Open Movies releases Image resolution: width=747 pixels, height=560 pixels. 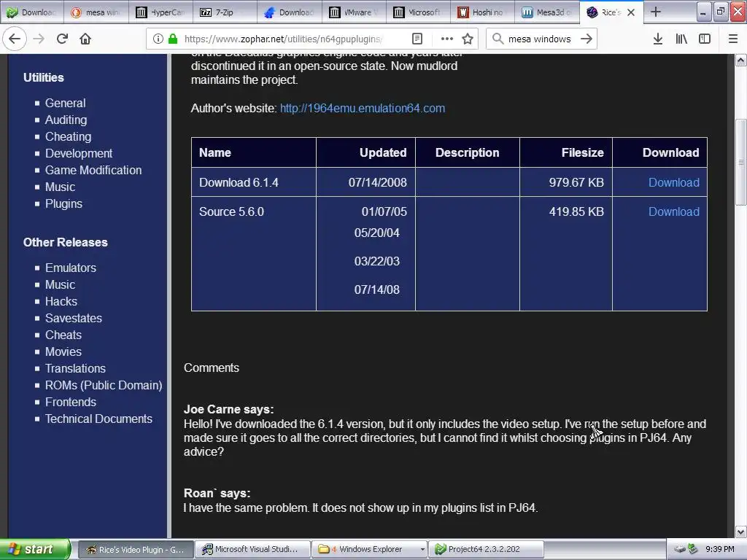click(x=63, y=351)
